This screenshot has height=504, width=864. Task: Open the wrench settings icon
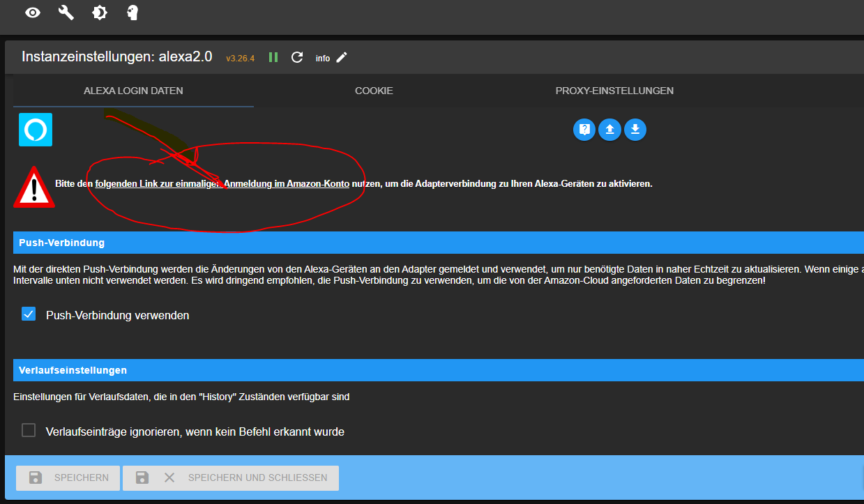click(x=66, y=13)
